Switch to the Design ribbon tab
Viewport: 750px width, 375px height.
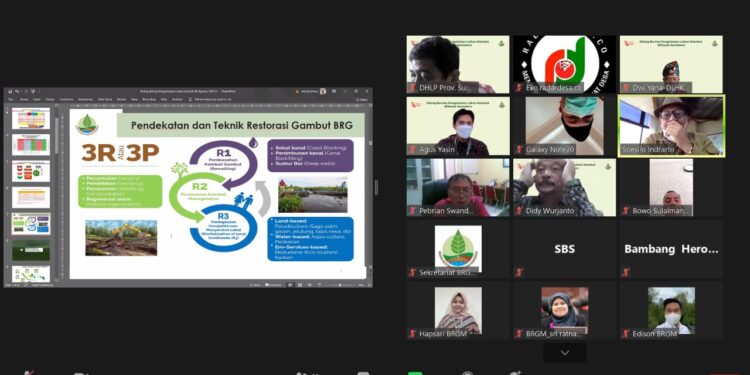[x=50, y=99]
